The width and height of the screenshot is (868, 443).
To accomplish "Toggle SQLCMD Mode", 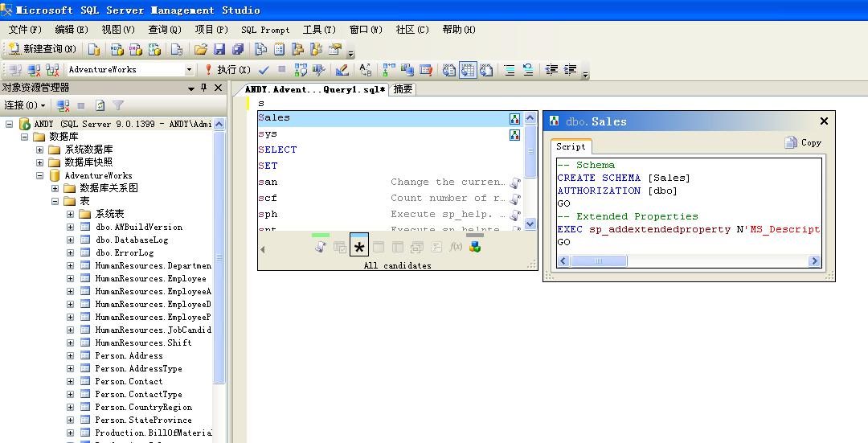I will pos(426,70).
